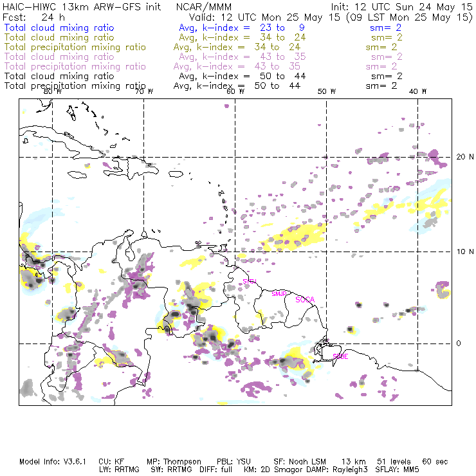Click the '80 W' longitude label
This screenshot has width=476, height=476.
point(53,91)
